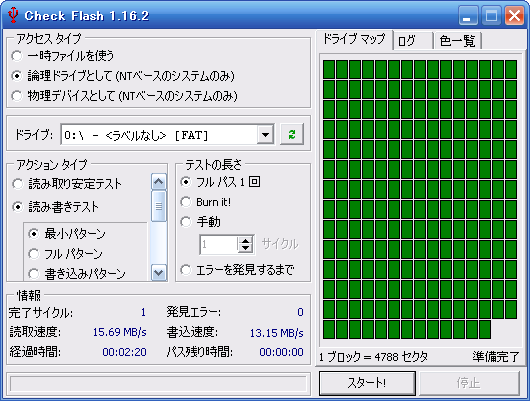
Task: Maximize the Check Flash window
Action: (x=491, y=16)
